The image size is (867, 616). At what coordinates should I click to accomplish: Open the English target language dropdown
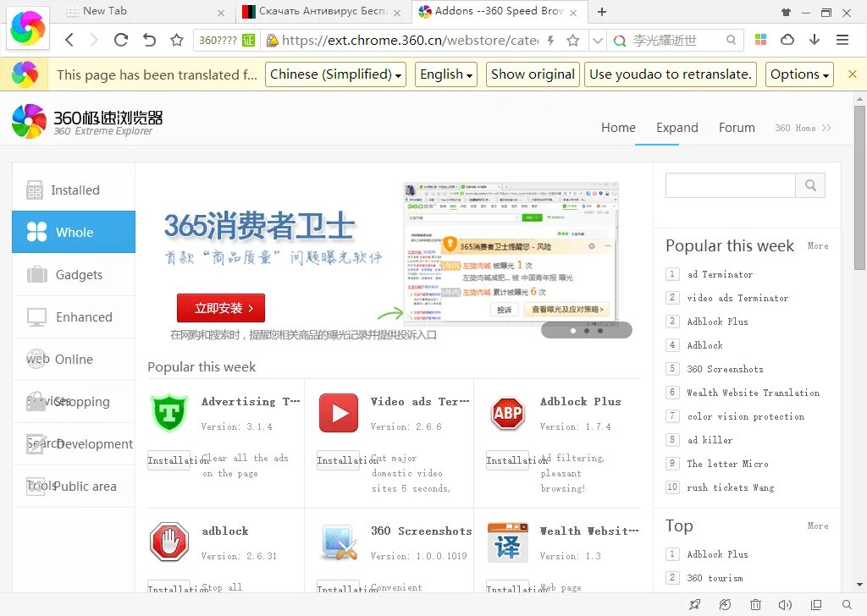coord(446,74)
